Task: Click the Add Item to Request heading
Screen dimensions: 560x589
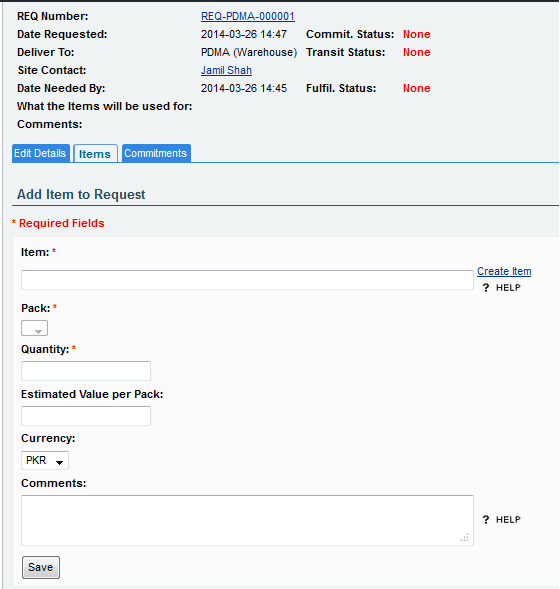Action: pyautogui.click(x=81, y=195)
